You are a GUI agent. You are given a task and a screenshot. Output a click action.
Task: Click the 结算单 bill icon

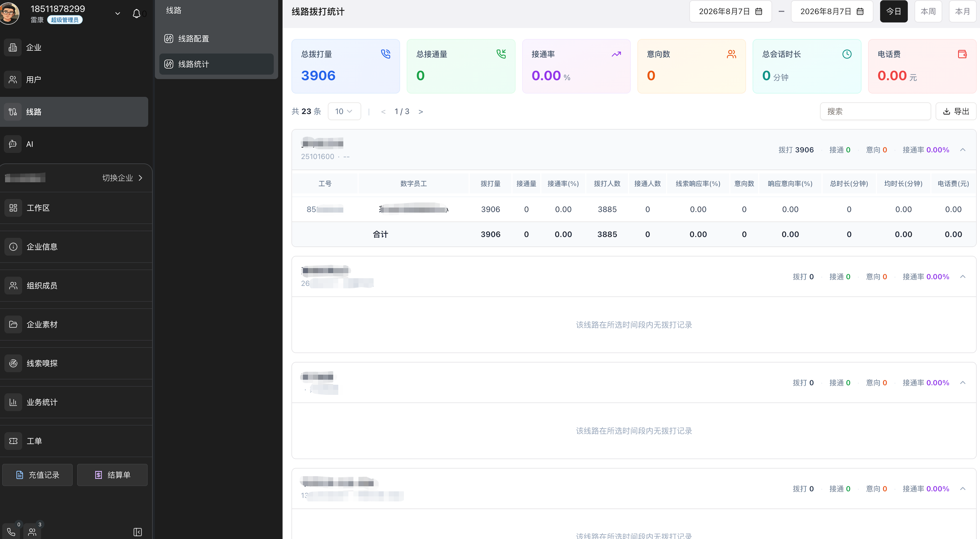[x=98, y=474]
